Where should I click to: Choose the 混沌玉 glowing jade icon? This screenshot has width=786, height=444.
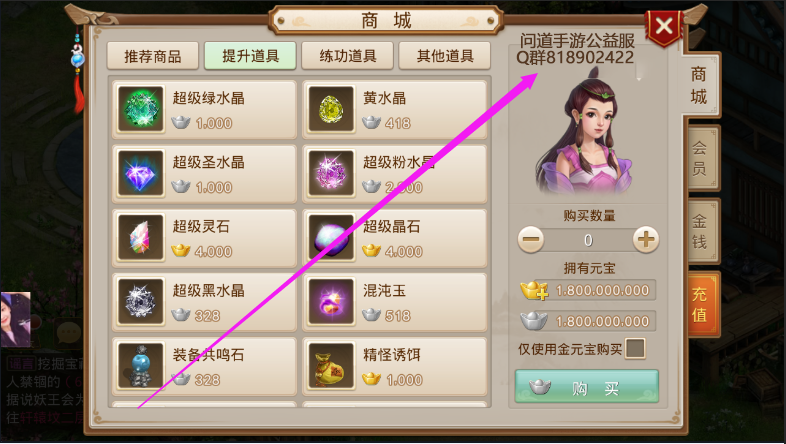[331, 302]
